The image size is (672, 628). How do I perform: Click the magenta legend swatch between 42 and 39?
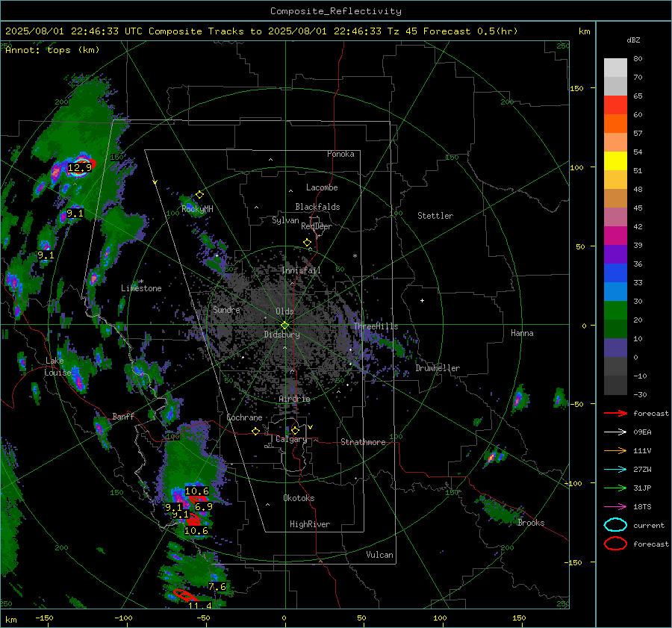point(615,236)
